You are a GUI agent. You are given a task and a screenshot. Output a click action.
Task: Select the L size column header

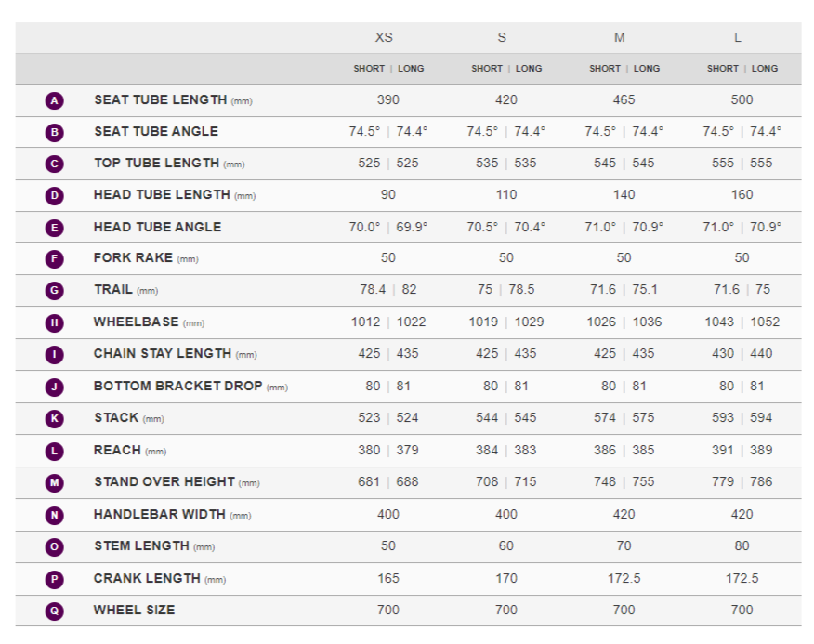click(x=738, y=38)
